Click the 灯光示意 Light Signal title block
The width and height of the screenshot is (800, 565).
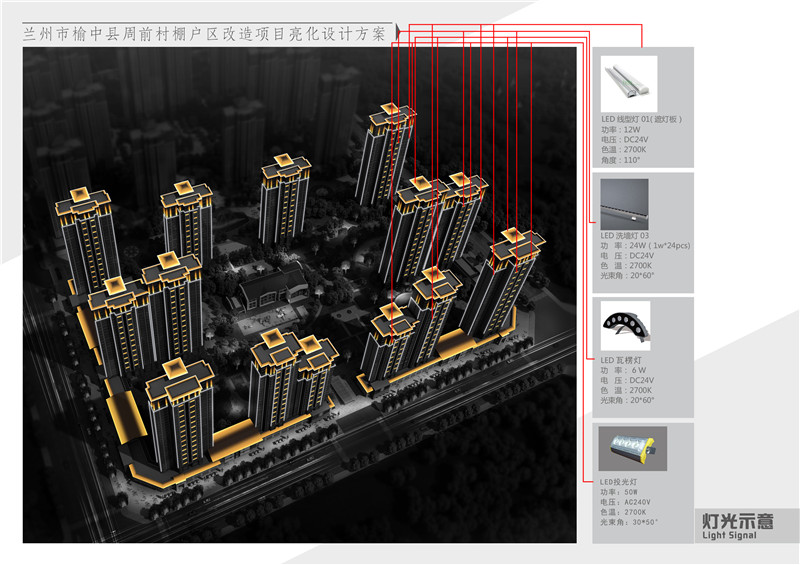[x=735, y=525]
